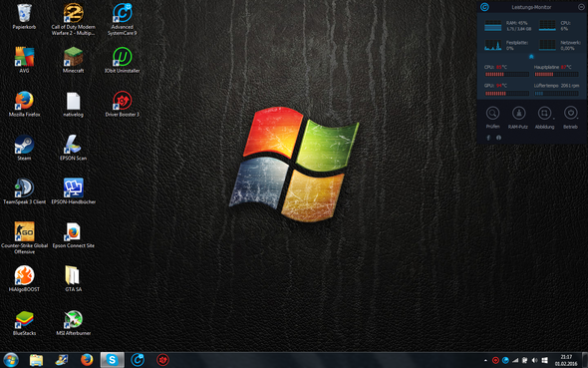
Task: Click the Abbildung screenshot button
Action: tap(544, 118)
